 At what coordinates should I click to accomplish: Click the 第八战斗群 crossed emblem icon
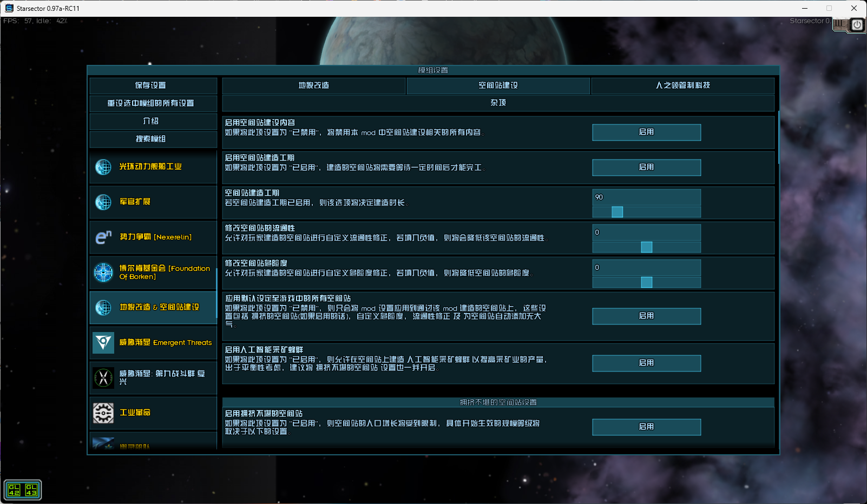pyautogui.click(x=103, y=378)
